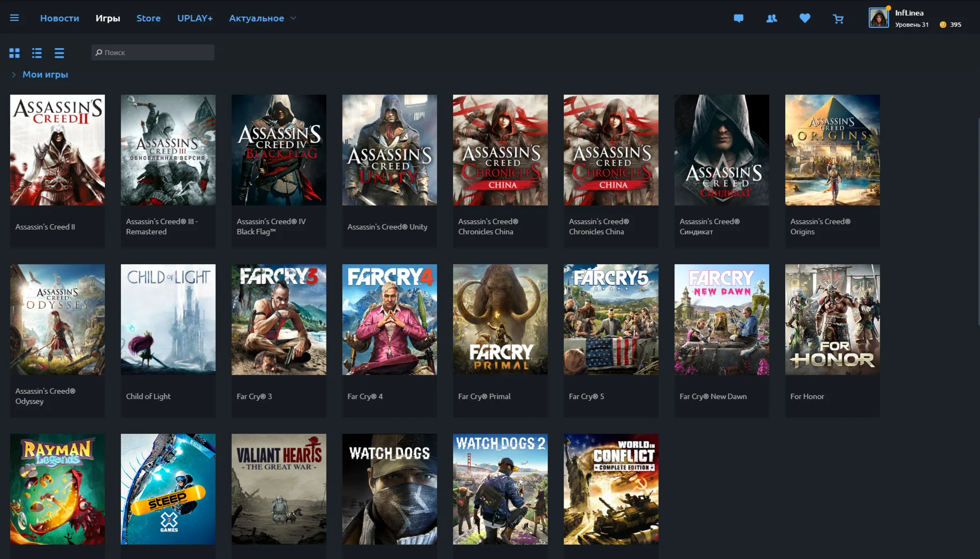Click the Units currency icon showing 395
Screen dimensions: 980x559
(942, 24)
